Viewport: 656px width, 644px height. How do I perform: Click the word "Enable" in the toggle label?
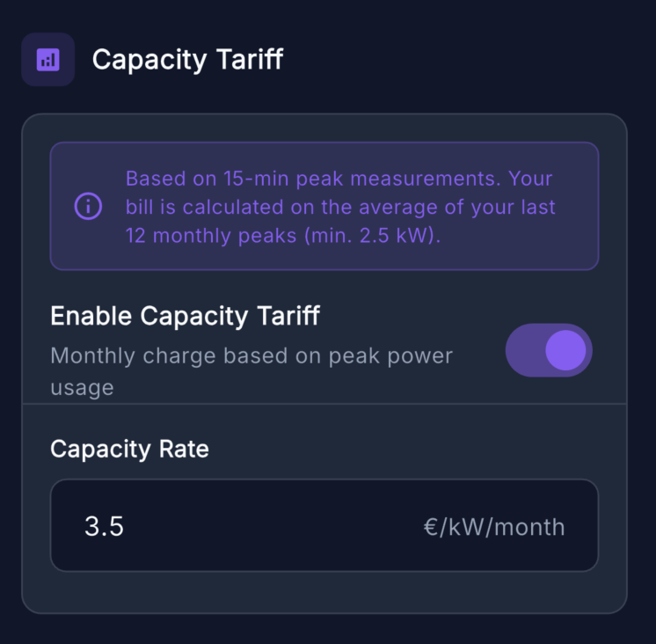point(93,317)
